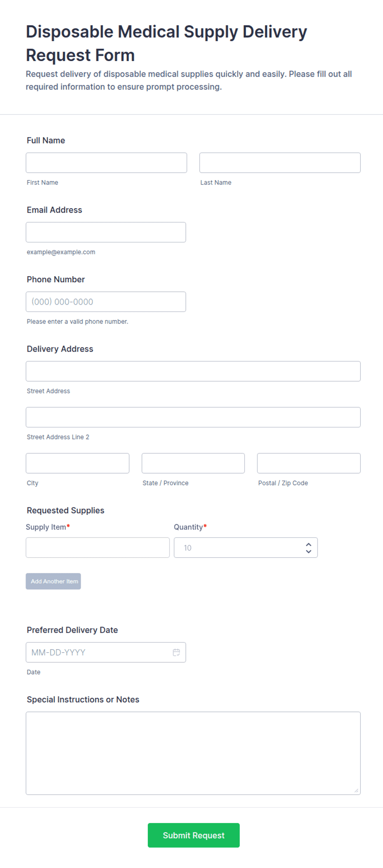The image size is (383, 868).
Task: Decrease quantity with the down arrow
Action: (308, 551)
